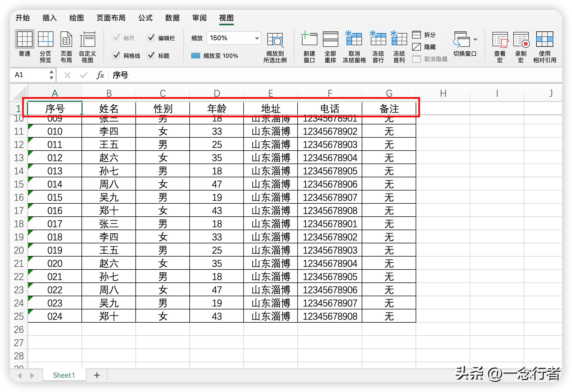Click the Split (拆分) button
This screenshot has height=392, width=572.
click(424, 35)
